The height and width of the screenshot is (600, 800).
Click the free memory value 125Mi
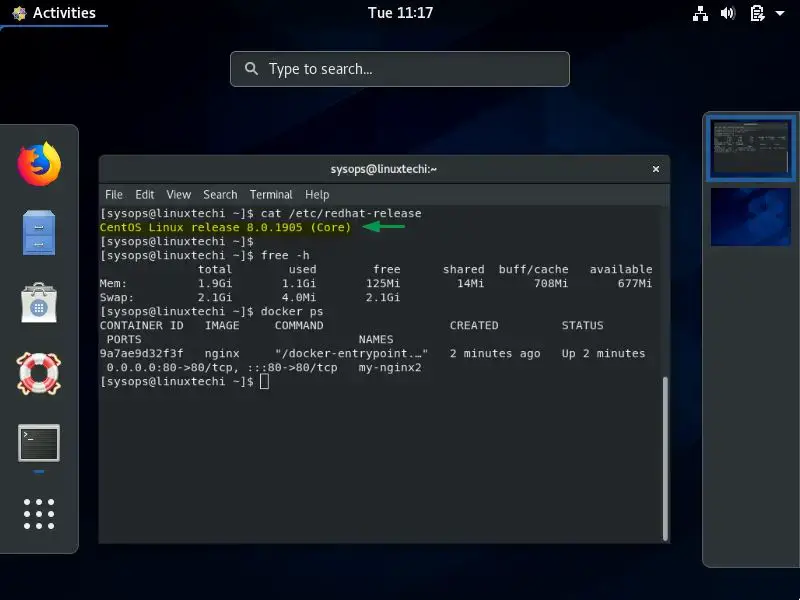(383, 283)
